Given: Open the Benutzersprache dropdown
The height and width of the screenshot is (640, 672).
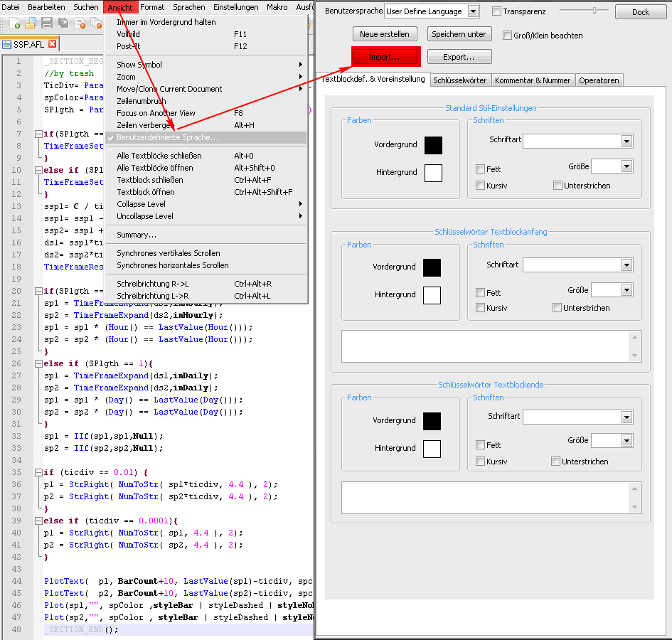Looking at the screenshot, I should click(x=474, y=11).
